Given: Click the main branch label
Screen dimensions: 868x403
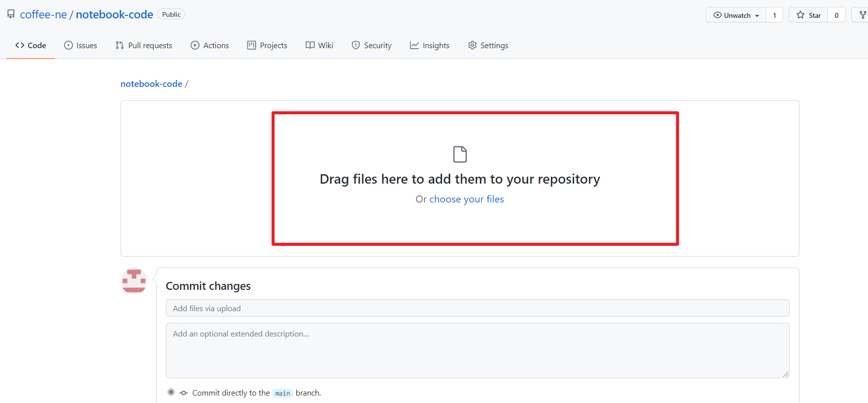Looking at the screenshot, I should pos(283,393).
